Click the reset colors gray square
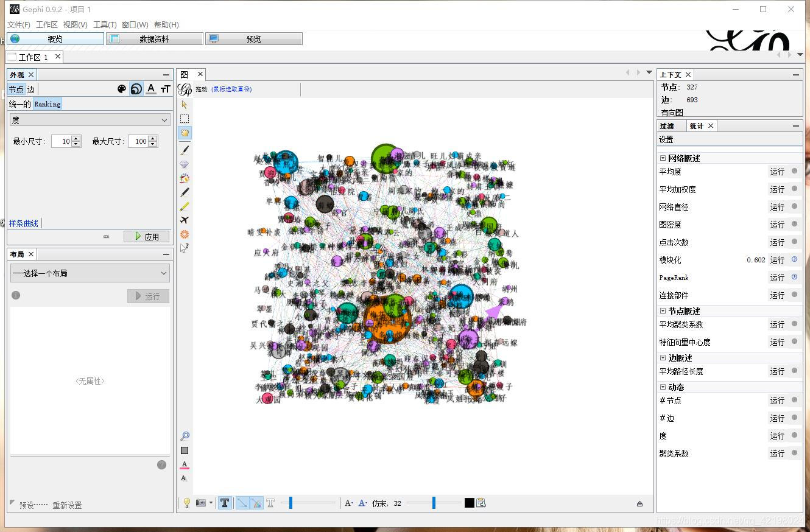Screen dimensions: 810x532 pos(185,450)
